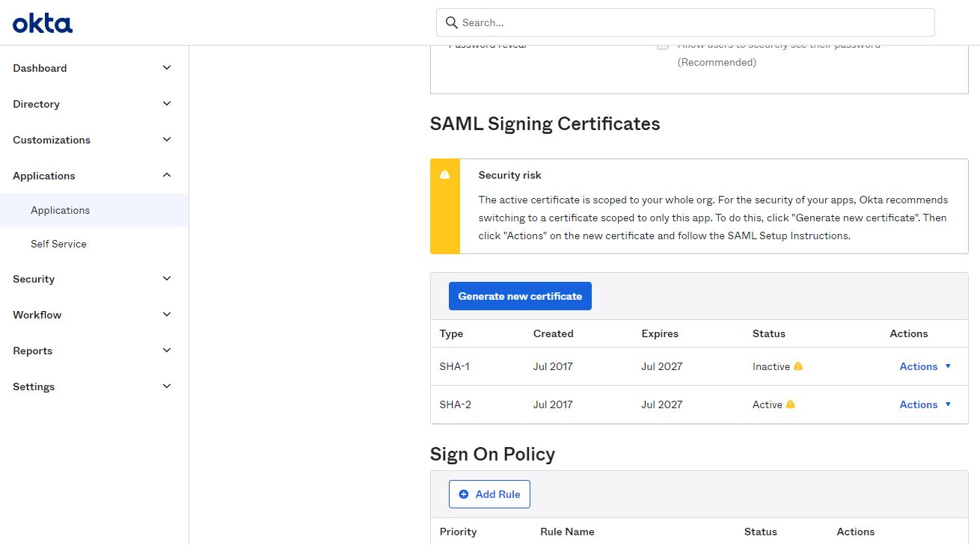Click the search magnifier icon
The width and height of the screenshot is (980, 545).
pyautogui.click(x=451, y=22)
